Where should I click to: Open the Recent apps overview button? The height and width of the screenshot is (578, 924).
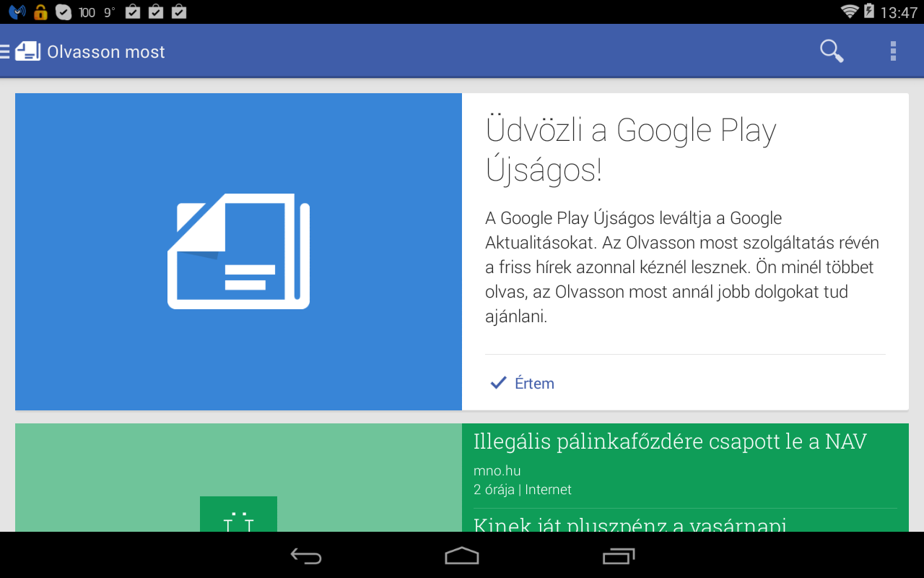(x=619, y=556)
